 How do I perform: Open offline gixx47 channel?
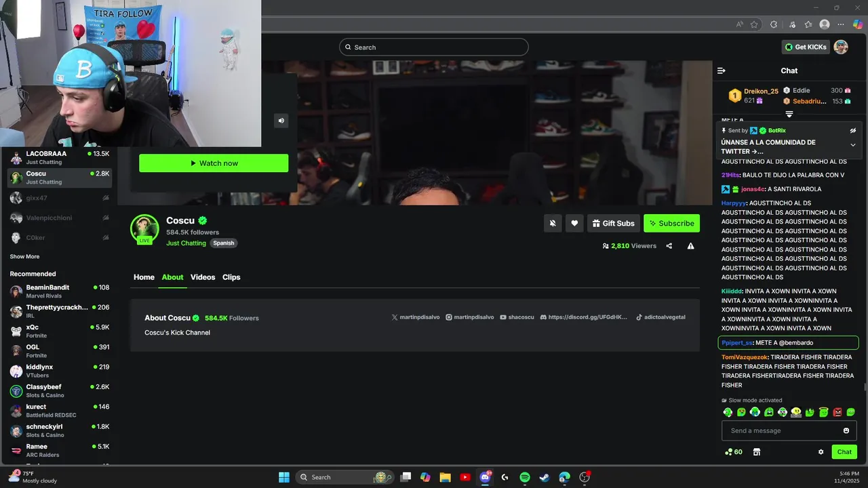[x=59, y=198]
